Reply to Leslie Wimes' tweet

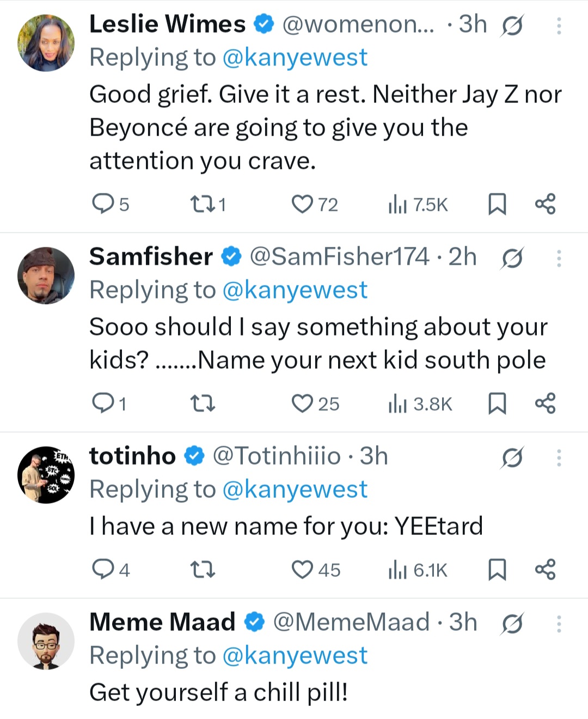pyautogui.click(x=102, y=204)
